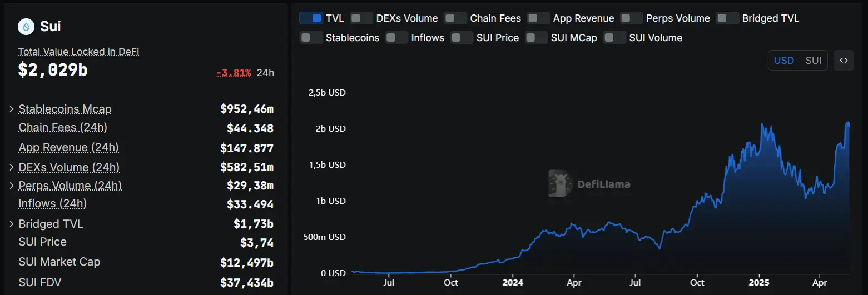Image resolution: width=868 pixels, height=295 pixels.
Task: Click the Sui water drop logo icon
Action: (26, 26)
